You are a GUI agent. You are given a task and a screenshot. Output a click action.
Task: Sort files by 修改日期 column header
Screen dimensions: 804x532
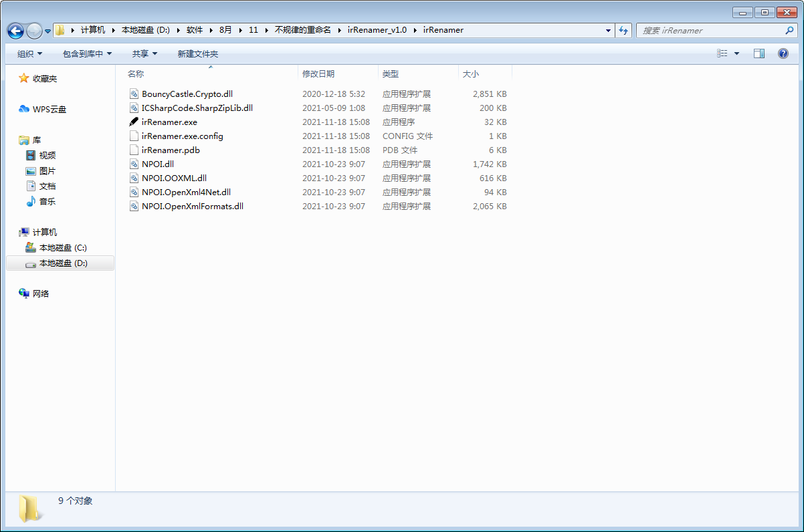coord(318,74)
